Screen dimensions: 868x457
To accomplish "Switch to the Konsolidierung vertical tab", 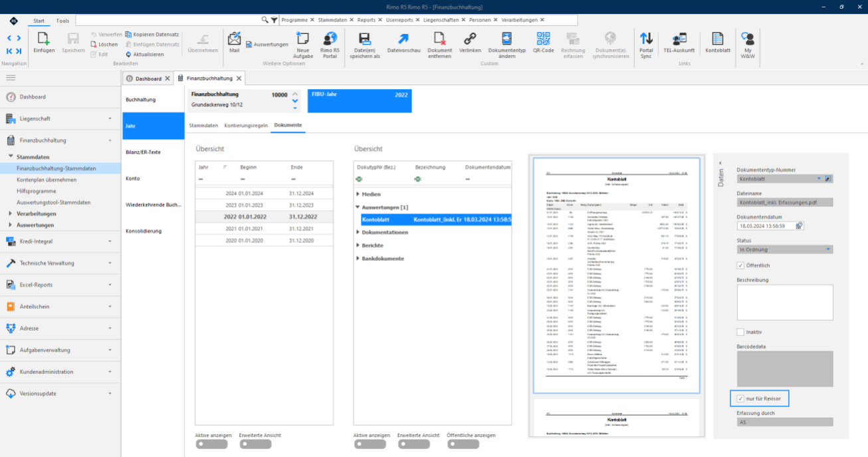I will pyautogui.click(x=154, y=231).
